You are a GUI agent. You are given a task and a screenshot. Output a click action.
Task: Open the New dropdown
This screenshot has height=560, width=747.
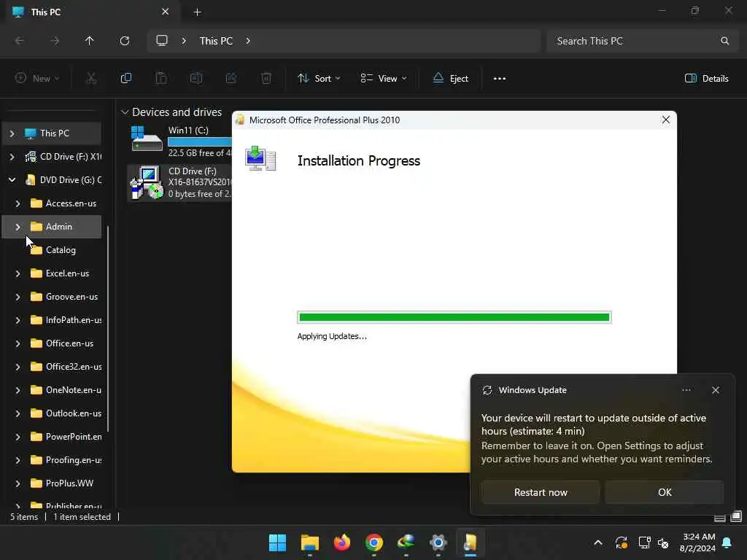pyautogui.click(x=37, y=78)
